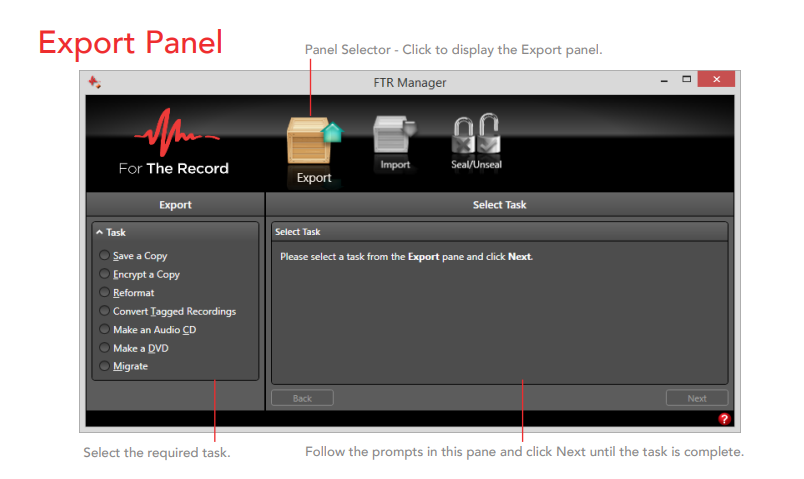Select the Reformat task radio button
Image resolution: width=804 pixels, height=479 pixels.
105,292
